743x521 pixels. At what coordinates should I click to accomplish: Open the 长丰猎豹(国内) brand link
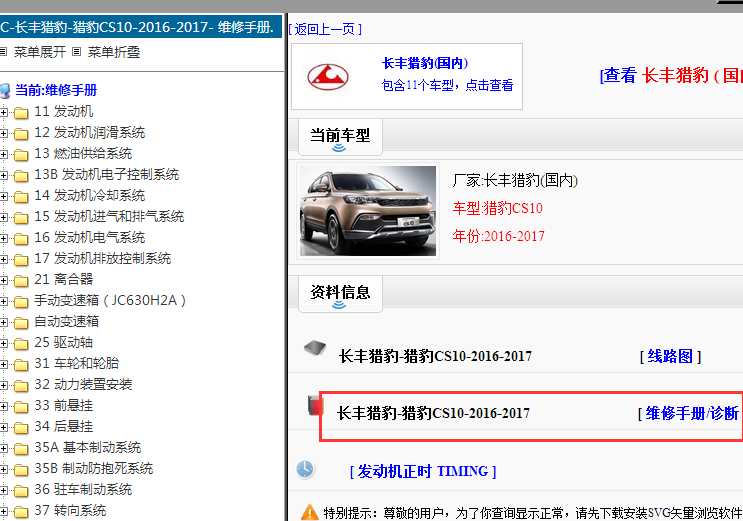pos(425,63)
